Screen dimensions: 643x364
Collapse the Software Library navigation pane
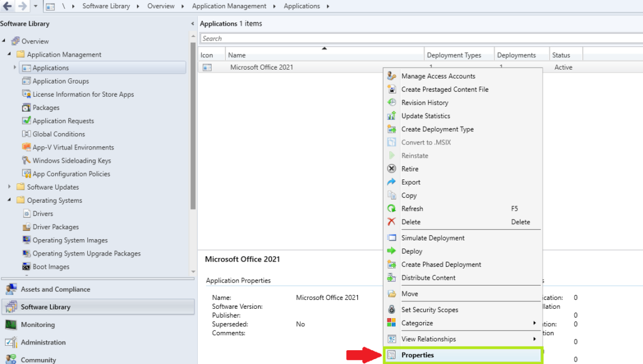[192, 24]
